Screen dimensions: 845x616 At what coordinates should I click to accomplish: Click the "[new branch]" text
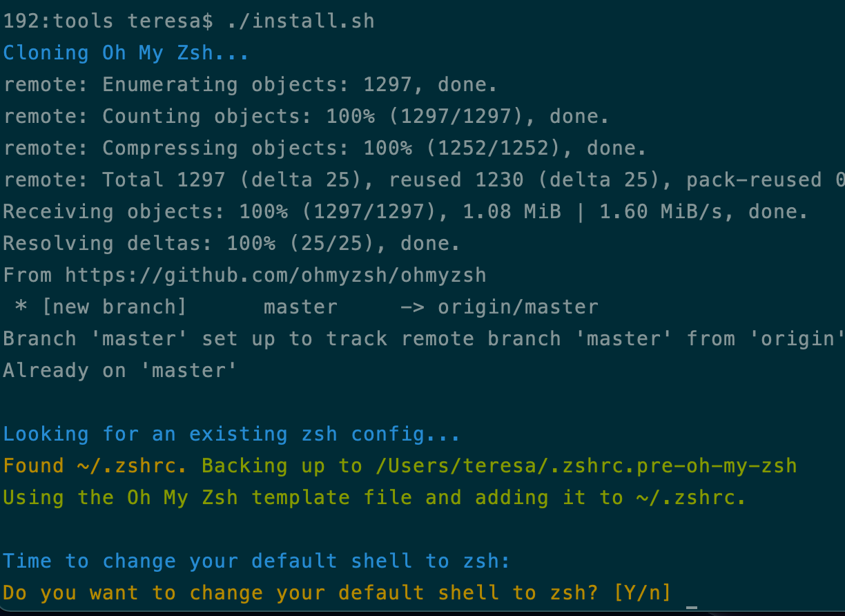tap(115, 307)
